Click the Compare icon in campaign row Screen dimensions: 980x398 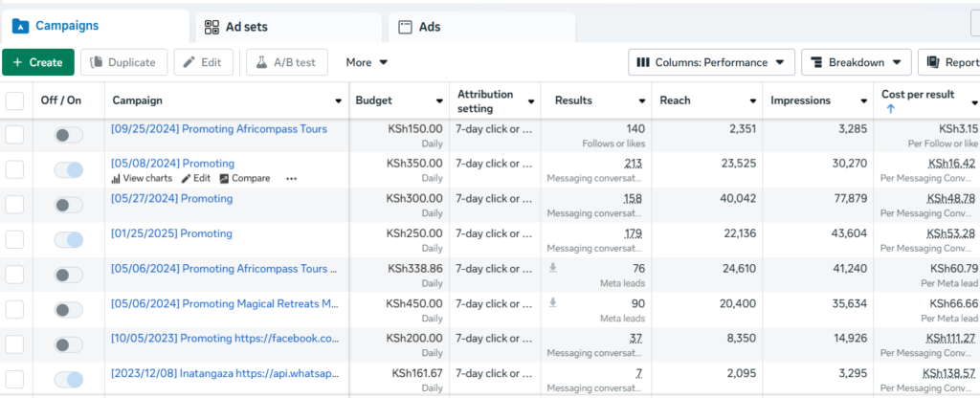pos(224,179)
